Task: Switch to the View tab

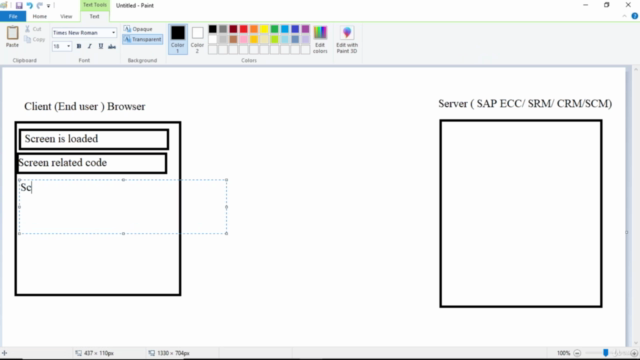Action: coord(66,16)
